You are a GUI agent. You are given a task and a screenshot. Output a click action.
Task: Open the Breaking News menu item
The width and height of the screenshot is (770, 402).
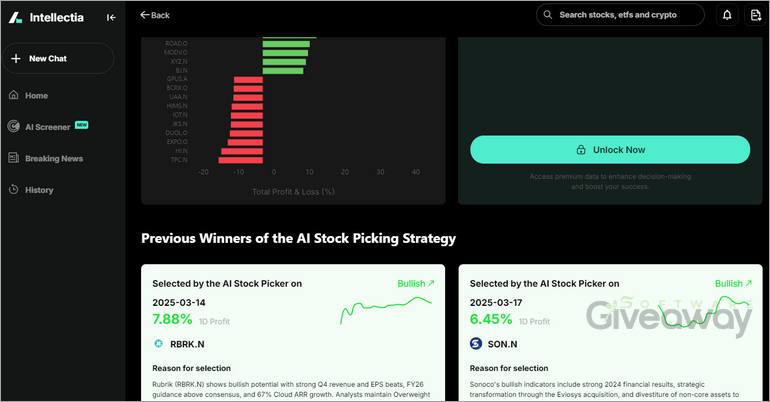(x=54, y=158)
